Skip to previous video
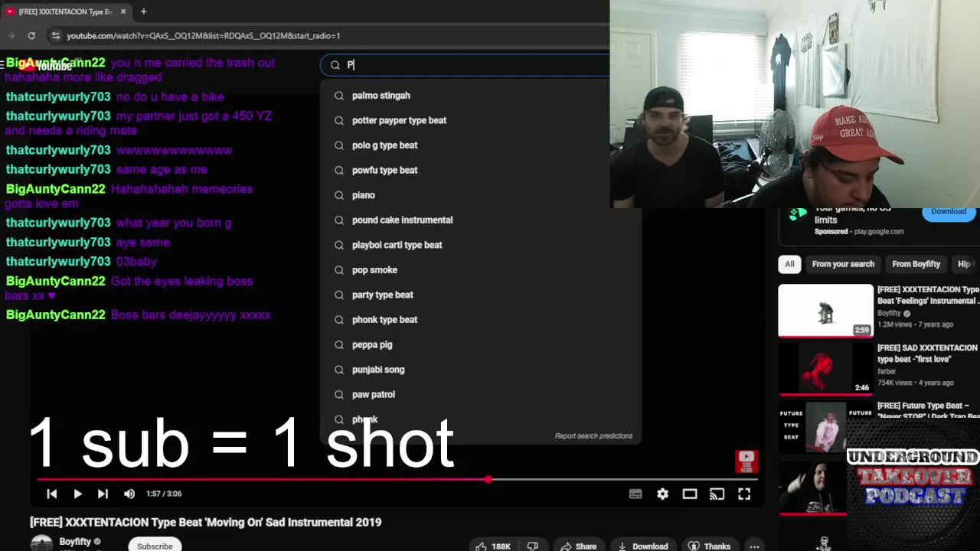The image size is (980, 551). point(52,494)
